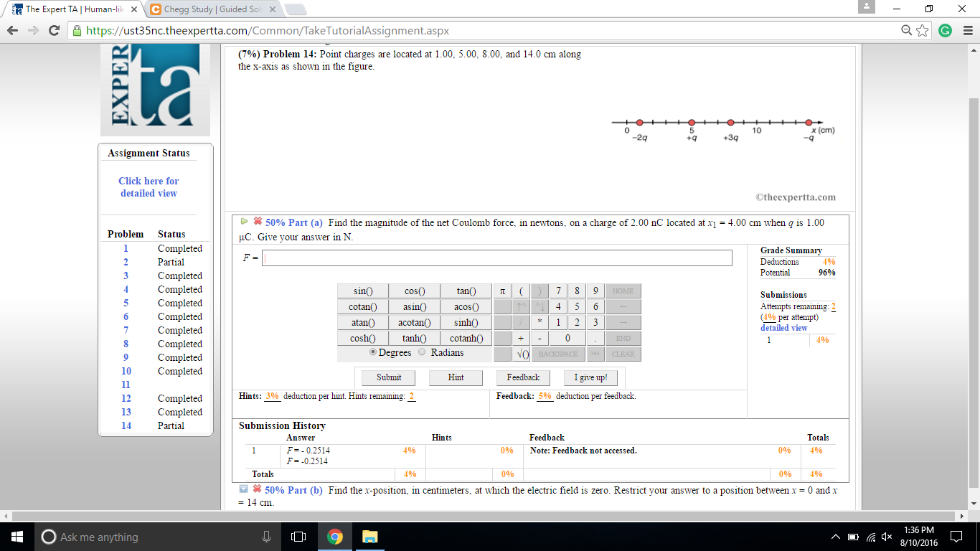Request a Hint for Part (a)
Image resolution: width=980 pixels, height=551 pixels.
click(x=456, y=377)
